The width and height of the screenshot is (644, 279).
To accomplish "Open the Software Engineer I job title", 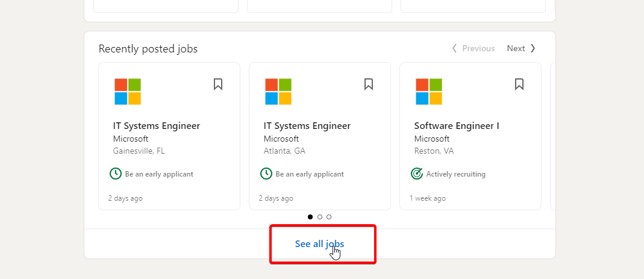I will (x=457, y=126).
